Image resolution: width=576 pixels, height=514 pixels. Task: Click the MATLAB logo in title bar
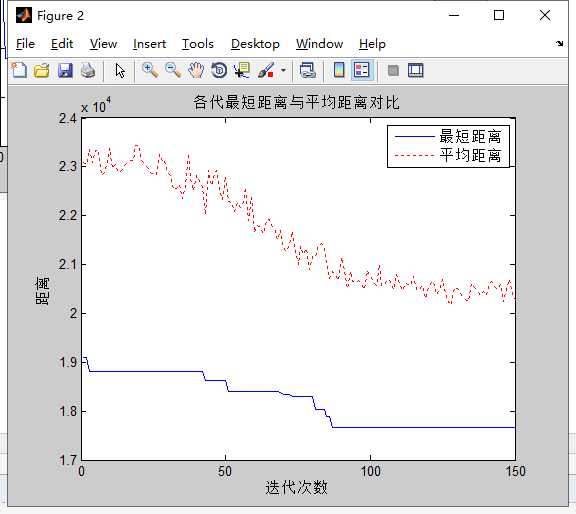pos(24,15)
